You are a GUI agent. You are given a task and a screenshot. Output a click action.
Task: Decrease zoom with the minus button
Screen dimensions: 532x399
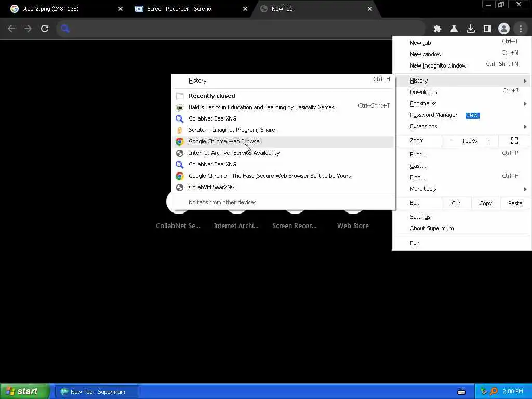click(451, 141)
